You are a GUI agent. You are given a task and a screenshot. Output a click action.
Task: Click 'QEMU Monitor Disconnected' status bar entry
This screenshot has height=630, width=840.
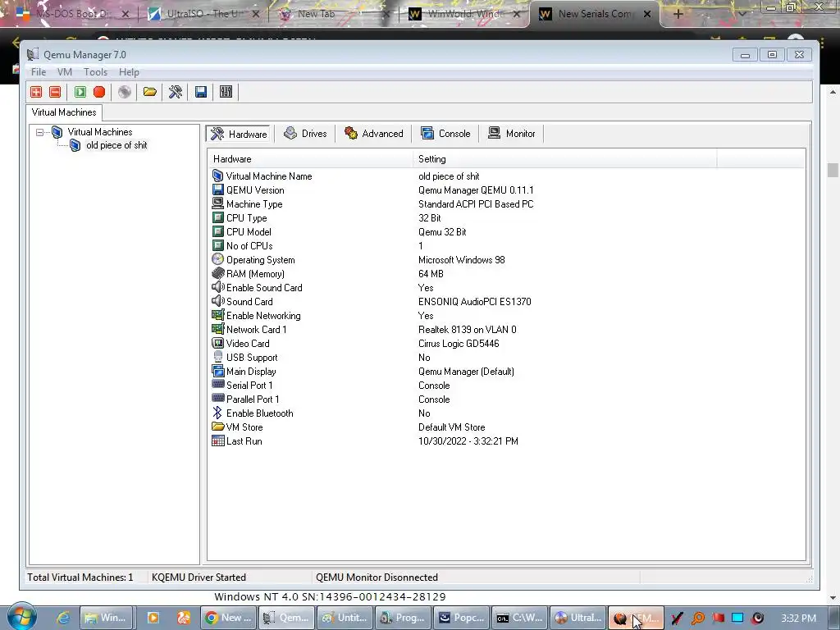coord(377,577)
